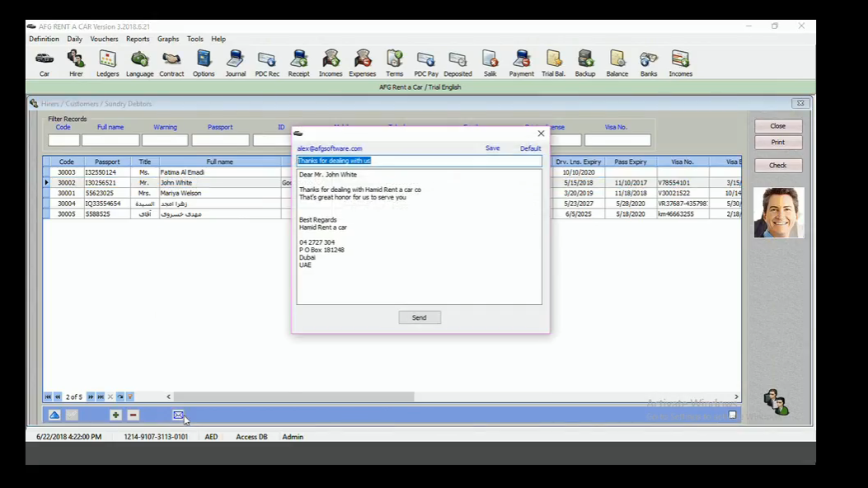
Task: Select the Fatima Al Emadi row
Action: (392, 172)
